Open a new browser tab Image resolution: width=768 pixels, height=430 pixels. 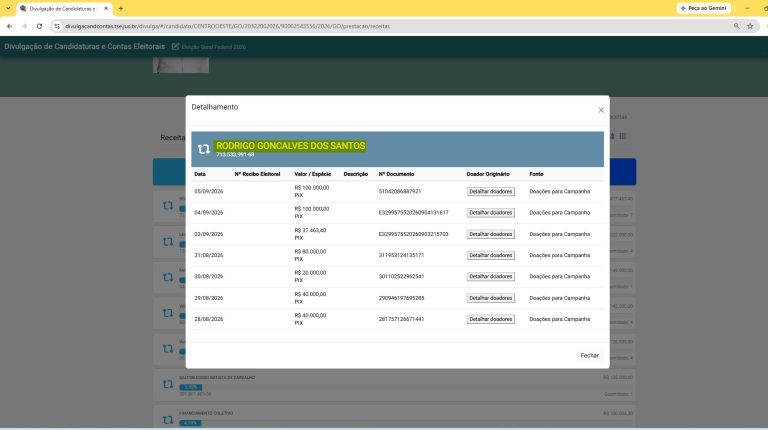point(121,8)
